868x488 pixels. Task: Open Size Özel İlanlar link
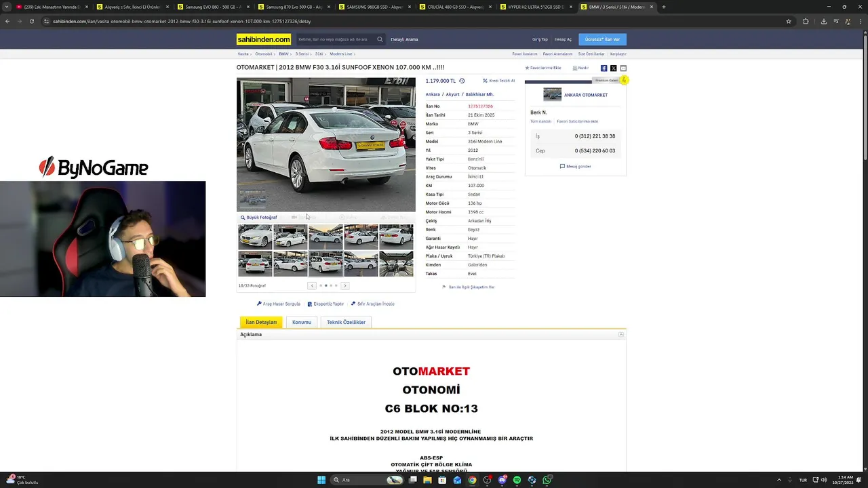point(591,54)
